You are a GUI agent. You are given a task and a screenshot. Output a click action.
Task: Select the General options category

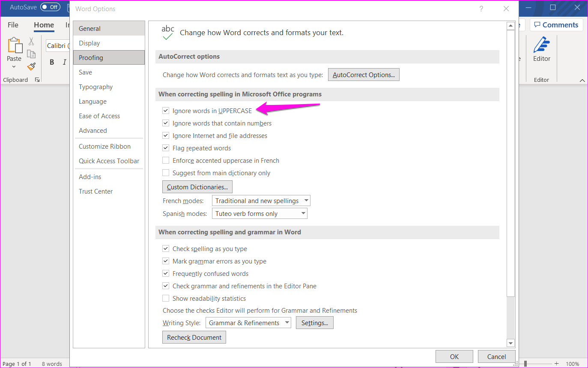coord(109,28)
